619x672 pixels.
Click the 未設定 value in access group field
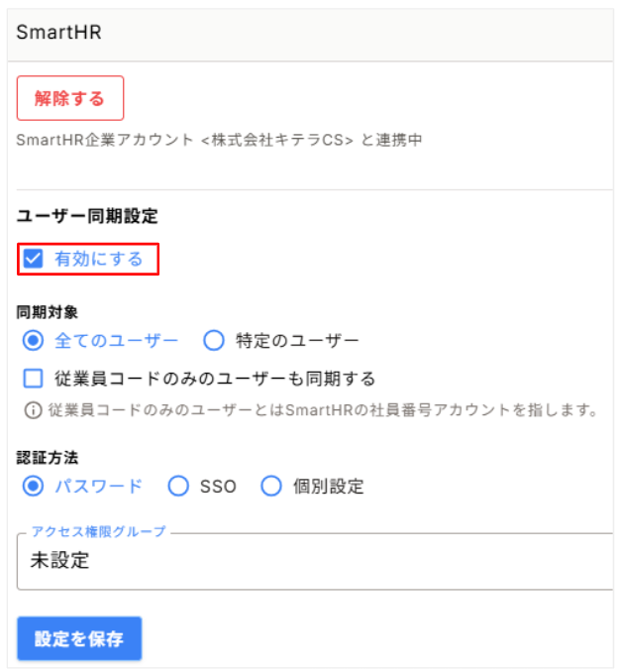[59, 560]
